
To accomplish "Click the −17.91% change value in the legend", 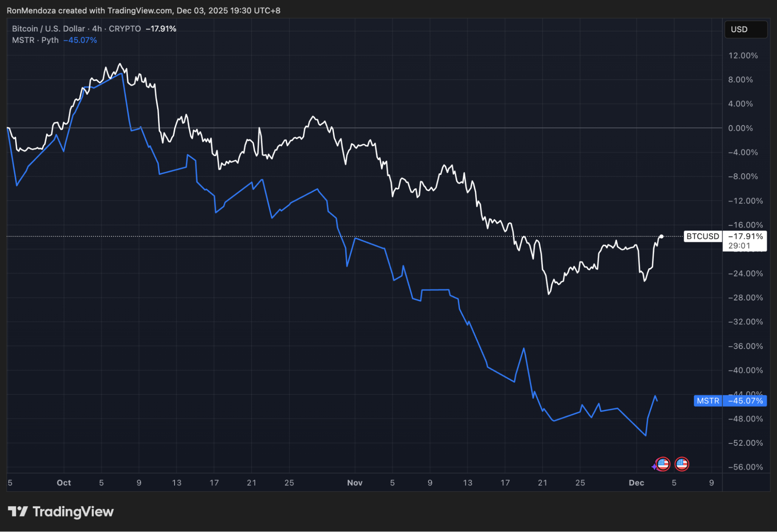I will pyautogui.click(x=161, y=28).
